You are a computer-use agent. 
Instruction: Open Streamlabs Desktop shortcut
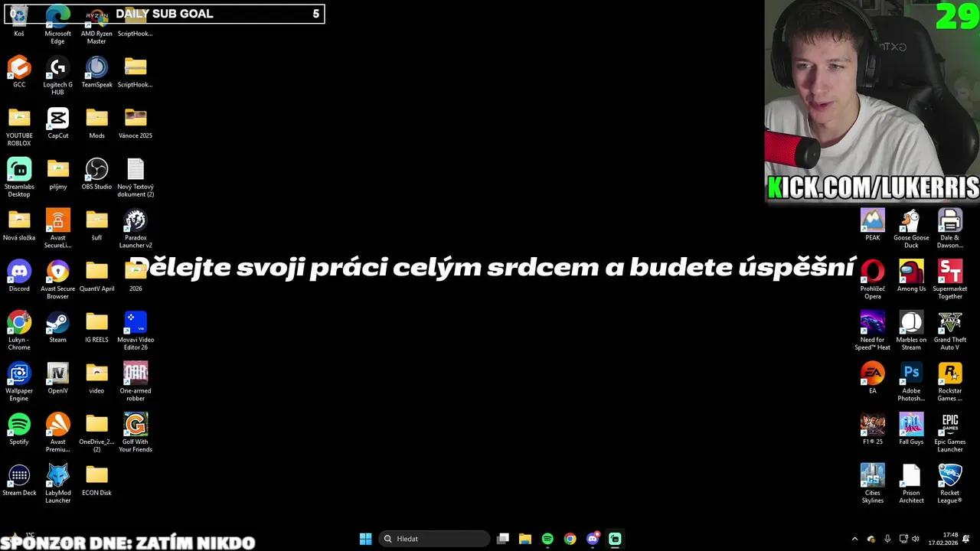(x=19, y=169)
